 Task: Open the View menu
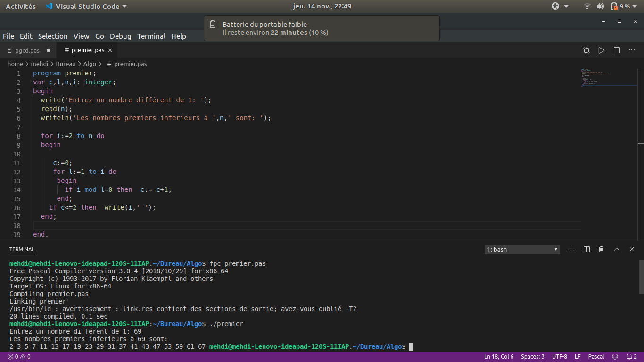click(x=81, y=36)
